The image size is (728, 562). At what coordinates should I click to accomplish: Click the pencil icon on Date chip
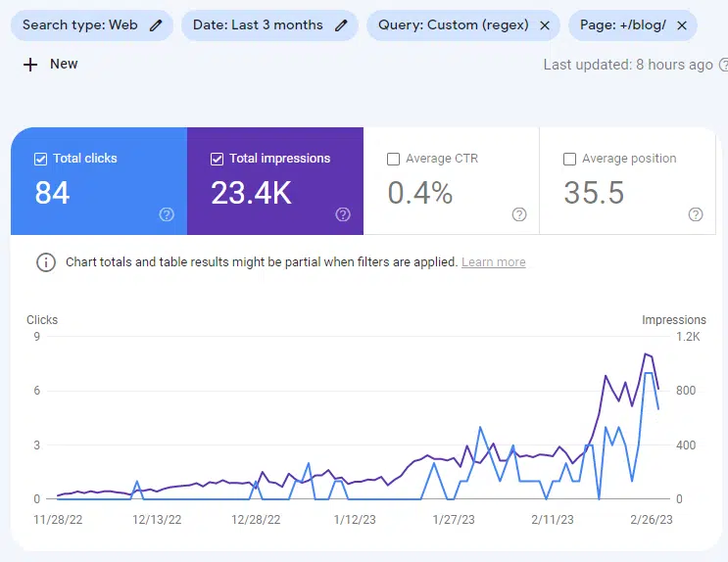[x=341, y=25]
